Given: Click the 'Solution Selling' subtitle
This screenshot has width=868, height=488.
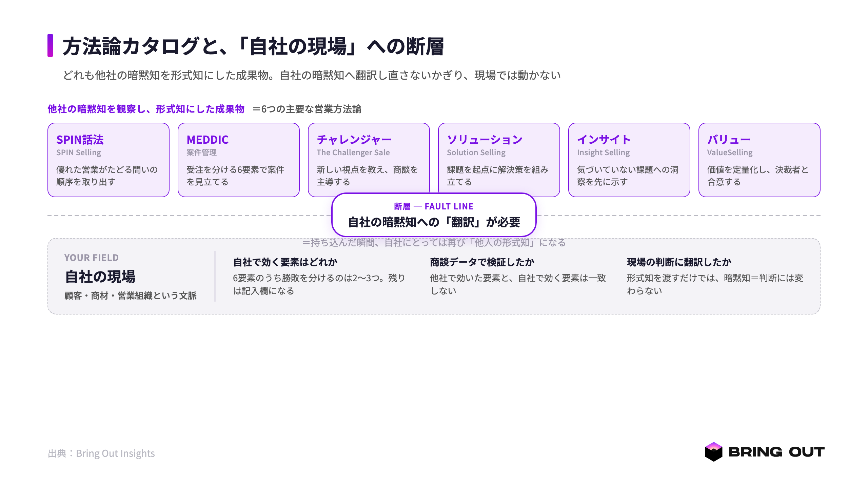Looking at the screenshot, I should pos(476,152).
